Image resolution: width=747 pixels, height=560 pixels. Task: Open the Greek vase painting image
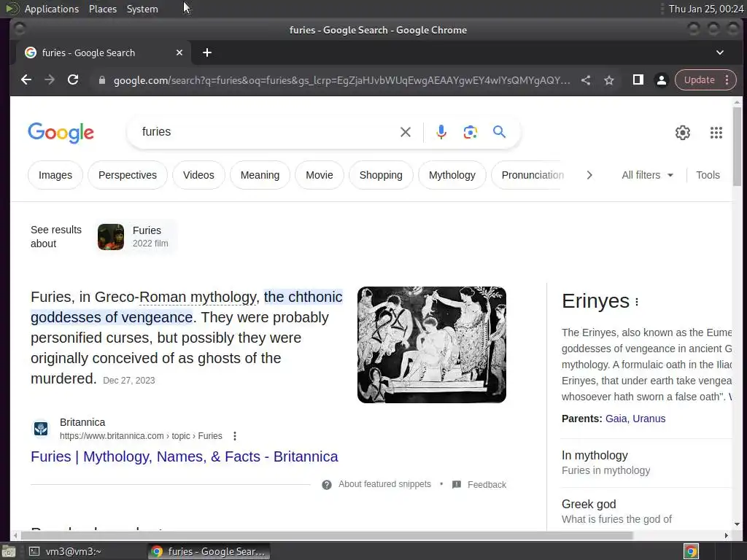(x=432, y=345)
